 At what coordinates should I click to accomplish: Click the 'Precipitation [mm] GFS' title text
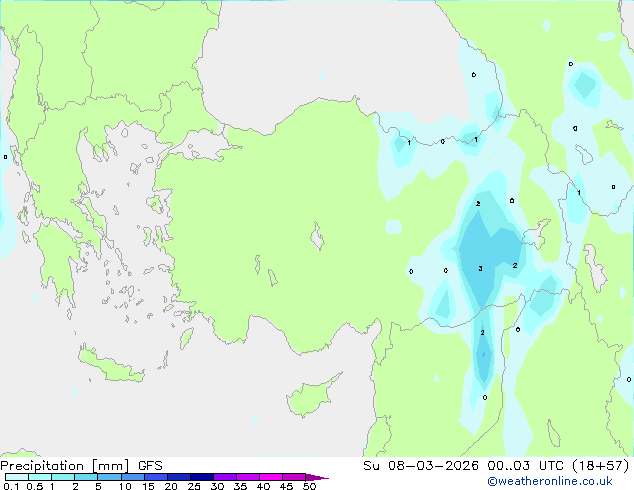81,466
